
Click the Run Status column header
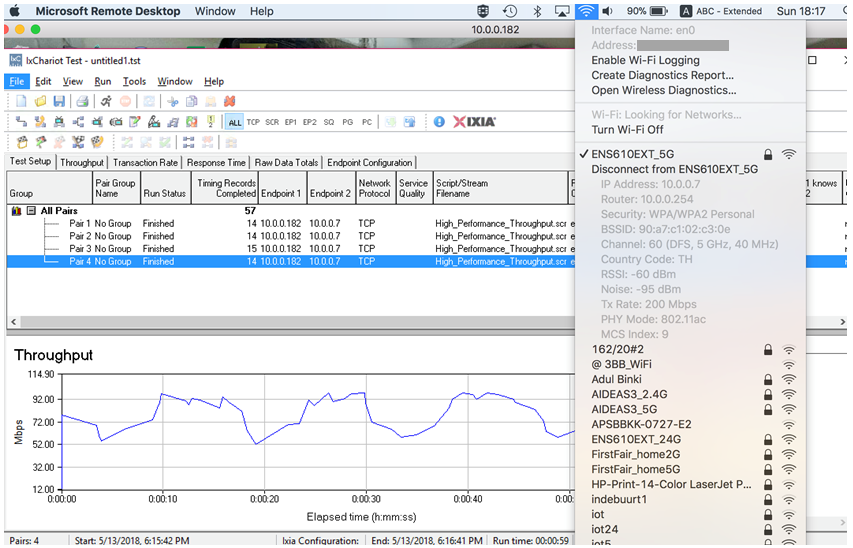[x=165, y=188]
